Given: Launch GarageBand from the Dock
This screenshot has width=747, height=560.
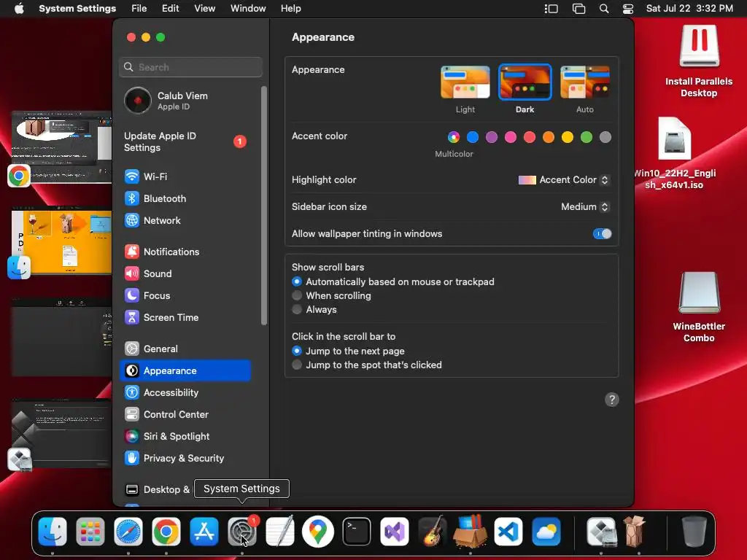Looking at the screenshot, I should click(432, 532).
